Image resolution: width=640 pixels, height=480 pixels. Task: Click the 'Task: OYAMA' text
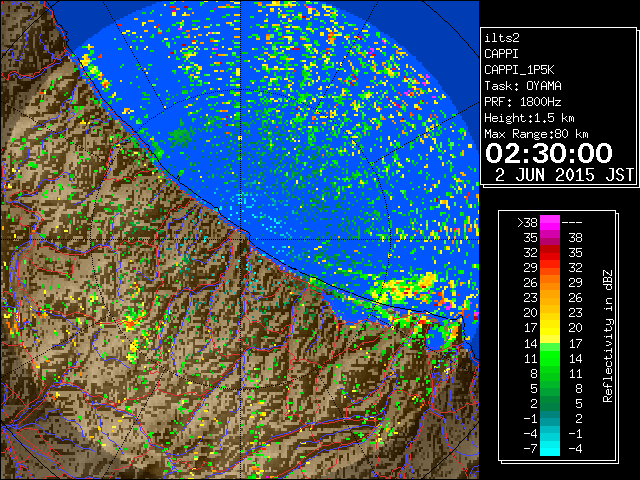point(523,86)
